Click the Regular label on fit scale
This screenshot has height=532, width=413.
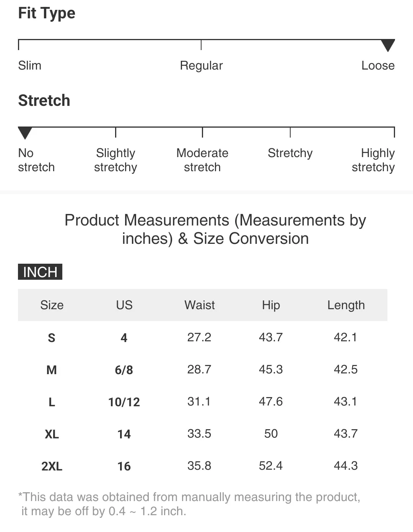pyautogui.click(x=201, y=65)
